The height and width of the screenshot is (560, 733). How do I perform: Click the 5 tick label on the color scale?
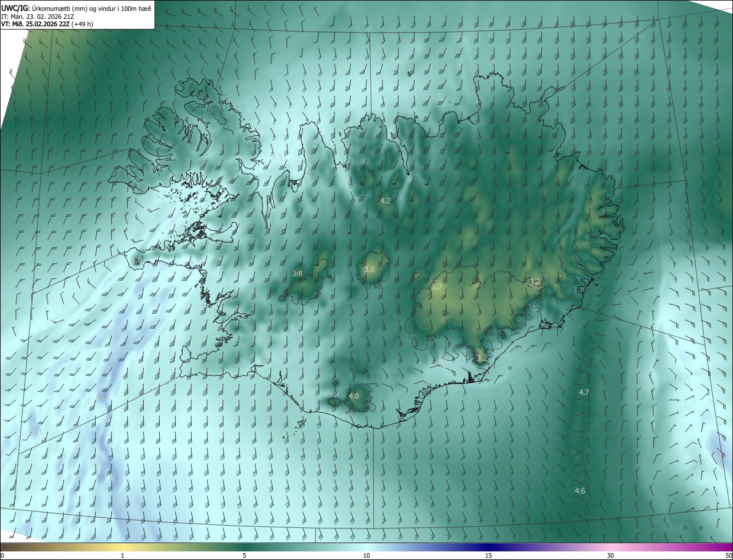click(x=245, y=556)
